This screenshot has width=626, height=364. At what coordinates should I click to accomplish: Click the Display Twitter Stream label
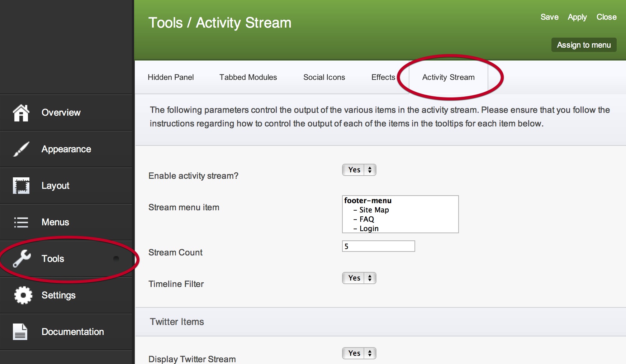tap(192, 359)
